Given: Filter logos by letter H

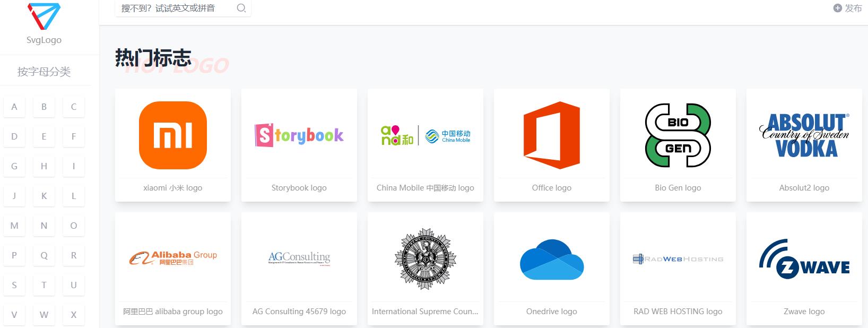Looking at the screenshot, I should pos(44,166).
